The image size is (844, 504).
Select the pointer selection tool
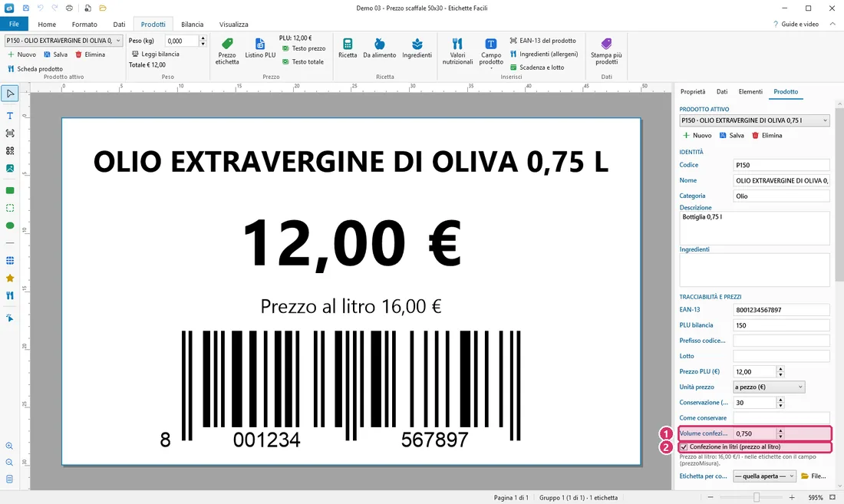click(x=10, y=94)
